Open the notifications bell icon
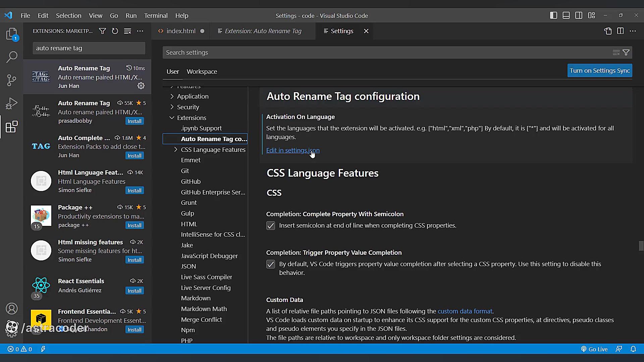Screen dimensions: 644x362 click(634, 349)
